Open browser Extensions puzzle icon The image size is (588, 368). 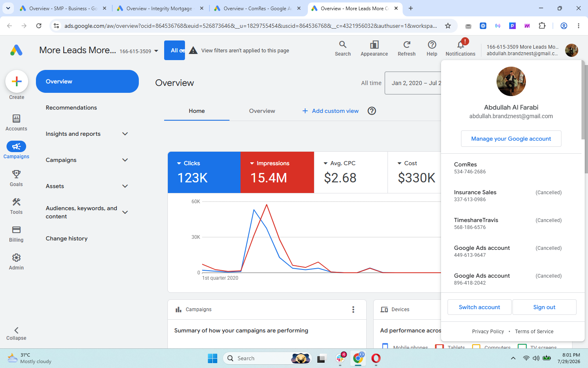(542, 26)
